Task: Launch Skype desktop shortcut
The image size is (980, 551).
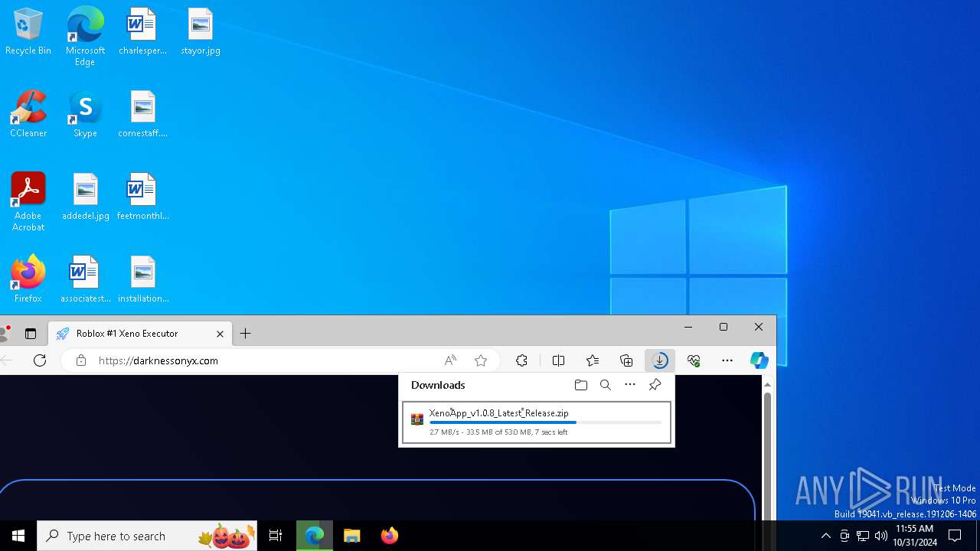Action: [85, 114]
